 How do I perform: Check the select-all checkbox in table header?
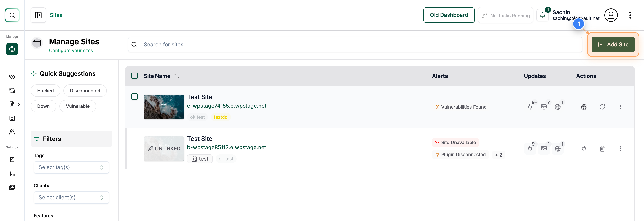pos(135,76)
